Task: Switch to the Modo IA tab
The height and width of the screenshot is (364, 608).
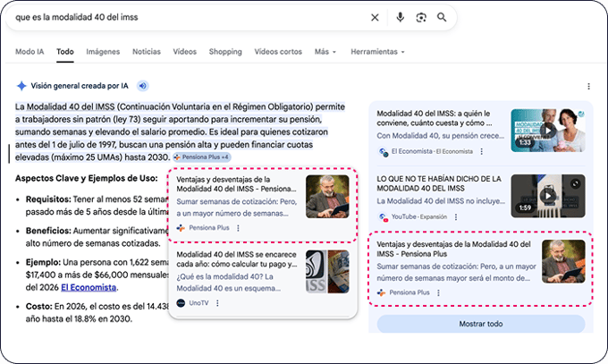Action: point(30,52)
